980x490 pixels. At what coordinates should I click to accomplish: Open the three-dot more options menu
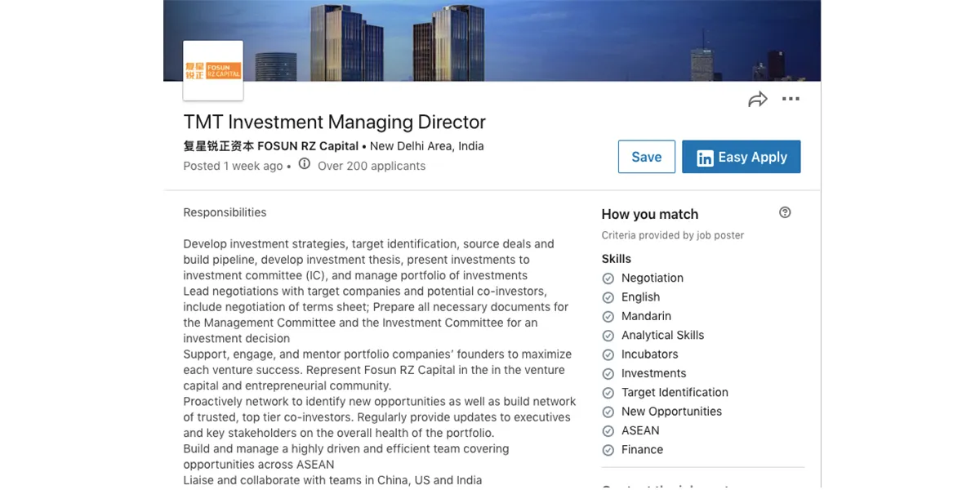791,100
